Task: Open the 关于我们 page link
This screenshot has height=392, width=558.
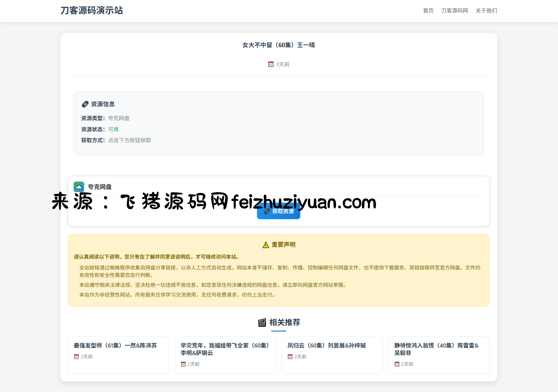Action: click(x=486, y=11)
